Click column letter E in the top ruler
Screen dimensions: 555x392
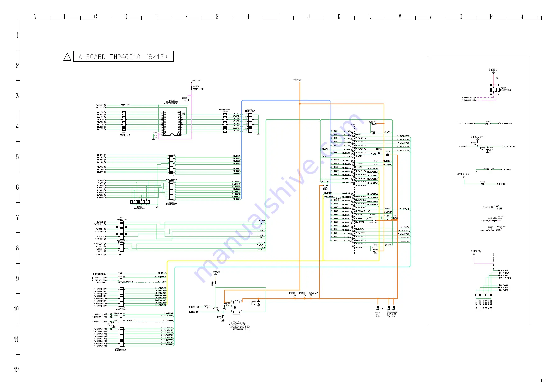point(156,17)
